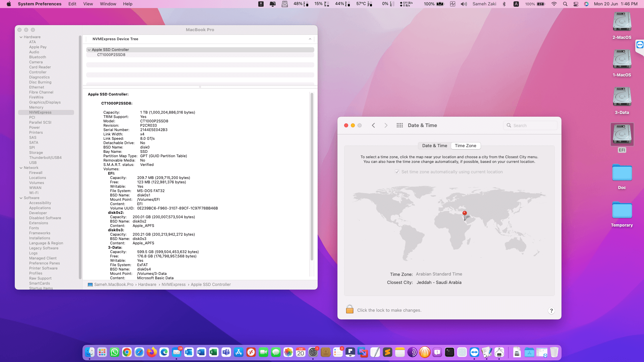
Task: Select Applications under Software
Action: 40,208
